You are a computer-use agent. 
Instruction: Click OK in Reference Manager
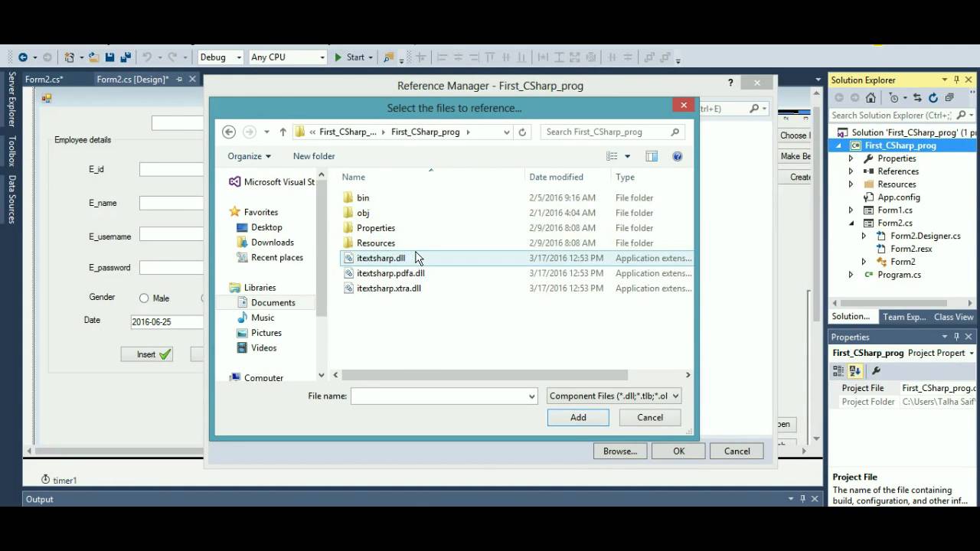pos(678,452)
